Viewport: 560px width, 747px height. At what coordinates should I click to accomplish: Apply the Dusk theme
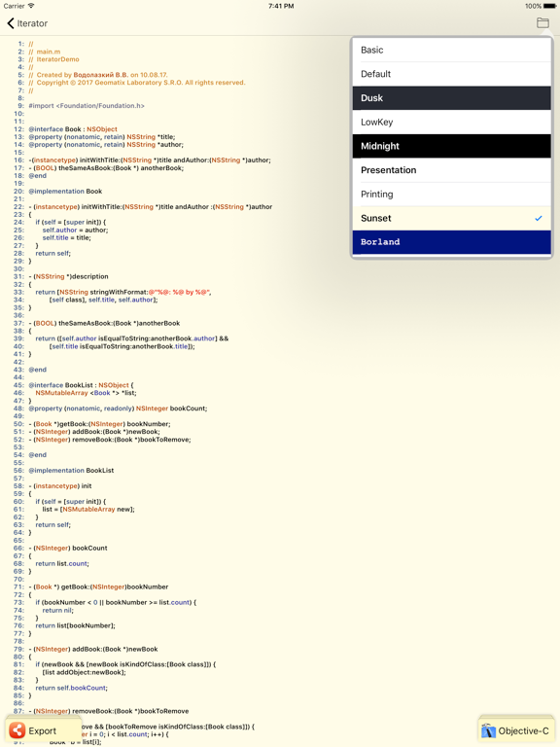click(x=451, y=98)
